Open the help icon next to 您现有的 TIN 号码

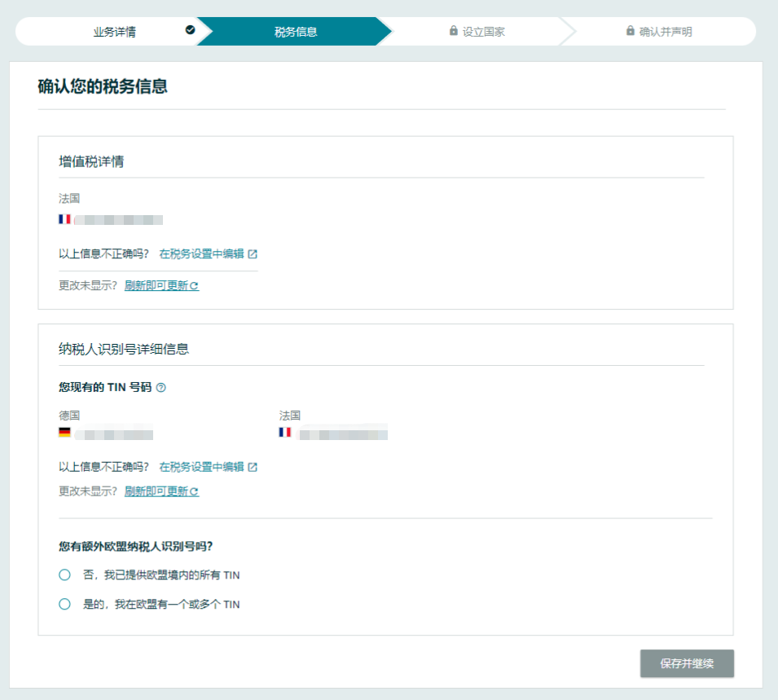(160, 388)
